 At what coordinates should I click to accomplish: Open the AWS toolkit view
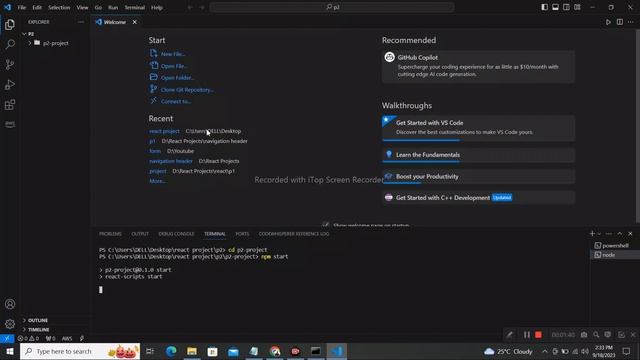click(10, 124)
